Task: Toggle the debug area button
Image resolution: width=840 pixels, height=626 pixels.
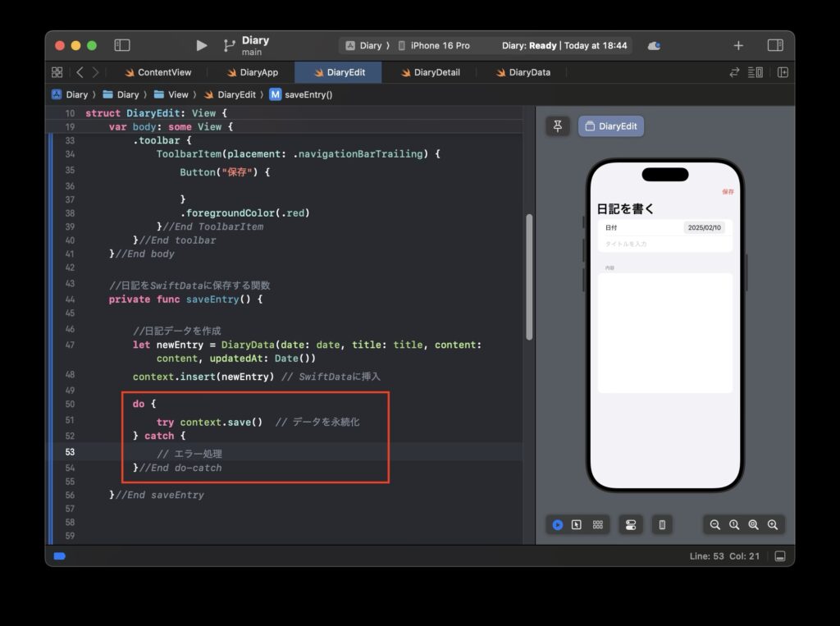Action: point(781,556)
